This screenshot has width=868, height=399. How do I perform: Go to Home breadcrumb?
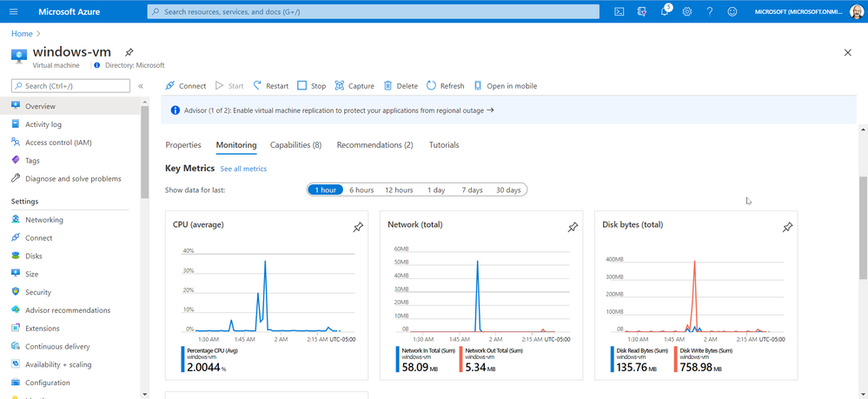pyautogui.click(x=22, y=34)
